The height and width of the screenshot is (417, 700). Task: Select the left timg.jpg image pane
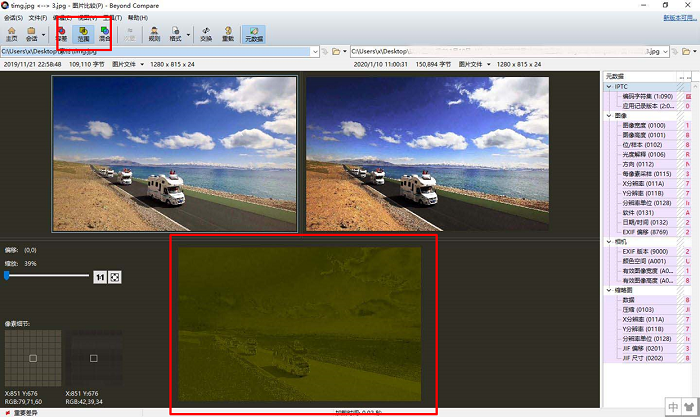tap(175, 154)
